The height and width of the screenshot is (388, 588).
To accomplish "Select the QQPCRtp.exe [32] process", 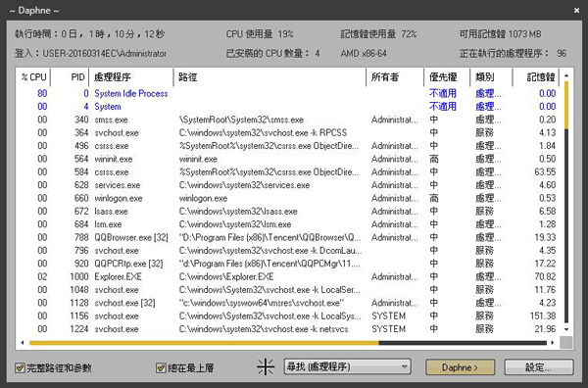I will (x=288, y=264).
